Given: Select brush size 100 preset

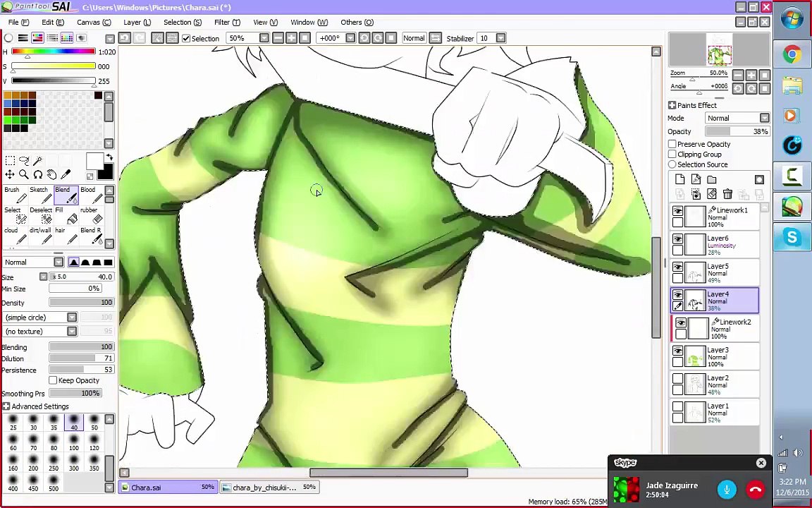Looking at the screenshot, I should coord(73,442).
